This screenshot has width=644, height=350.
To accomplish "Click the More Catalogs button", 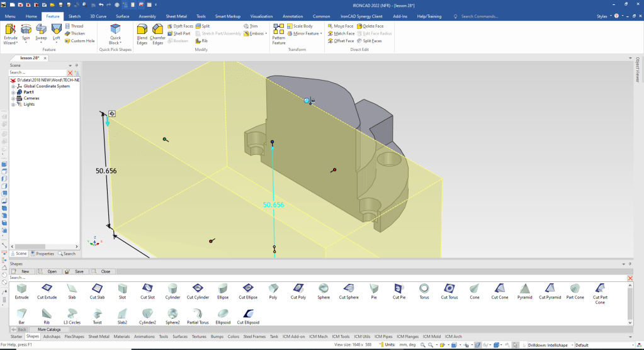I will (48, 329).
